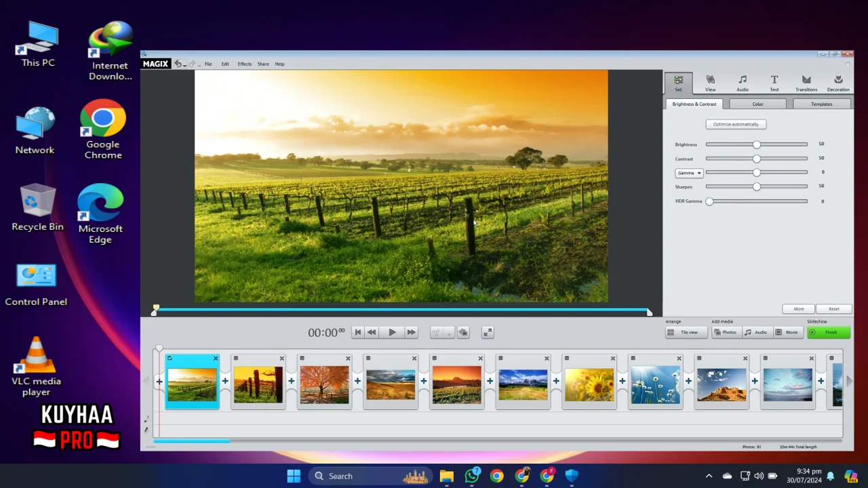This screenshot has height=488, width=868.
Task: Click the music note track icon
Action: (146, 419)
